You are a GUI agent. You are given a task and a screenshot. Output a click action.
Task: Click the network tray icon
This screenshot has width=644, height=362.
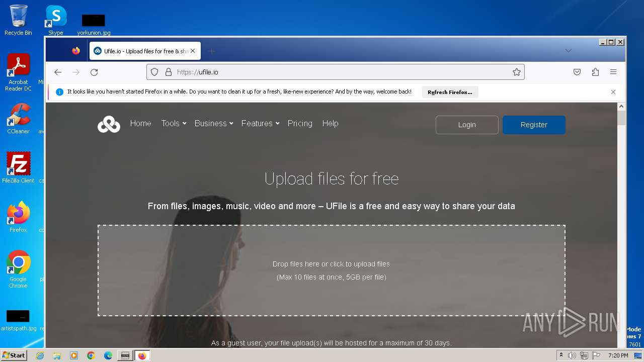click(584, 355)
